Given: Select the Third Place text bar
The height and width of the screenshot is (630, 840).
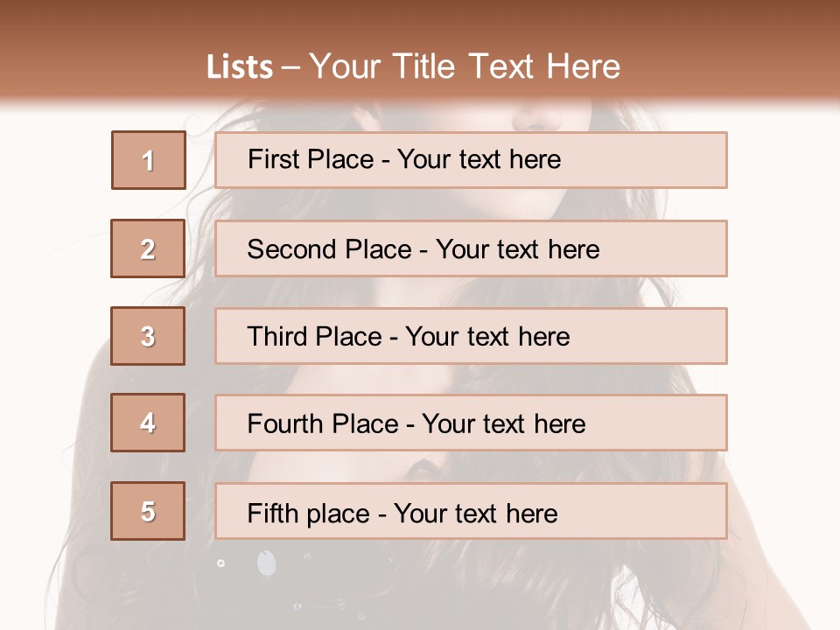Looking at the screenshot, I should point(471,336).
